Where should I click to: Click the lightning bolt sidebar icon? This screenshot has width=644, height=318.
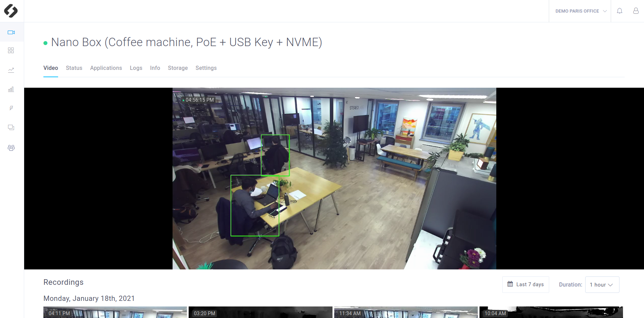(x=11, y=108)
